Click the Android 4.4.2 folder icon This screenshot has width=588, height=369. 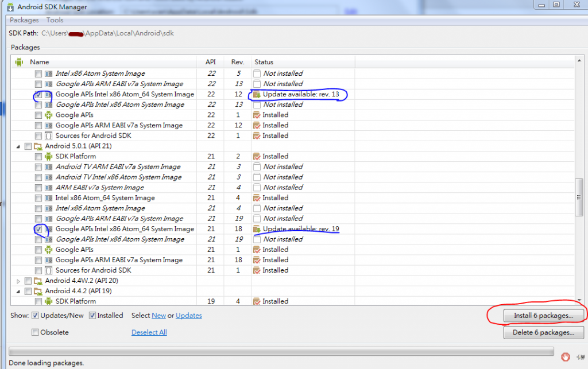[x=38, y=291]
